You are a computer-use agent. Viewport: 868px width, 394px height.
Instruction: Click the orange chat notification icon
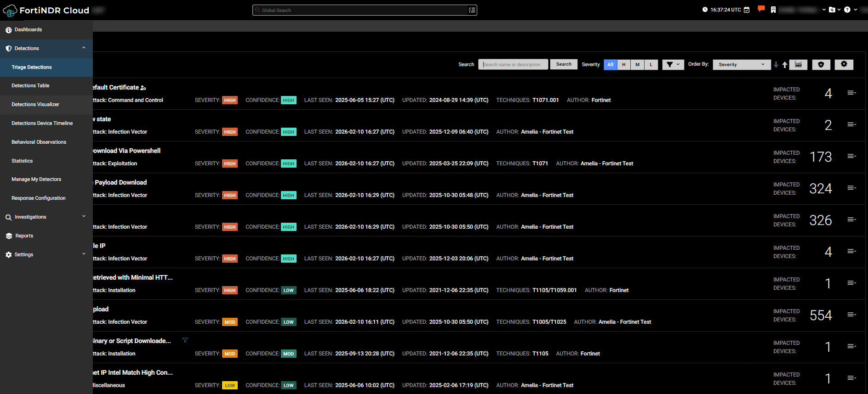(761, 9)
